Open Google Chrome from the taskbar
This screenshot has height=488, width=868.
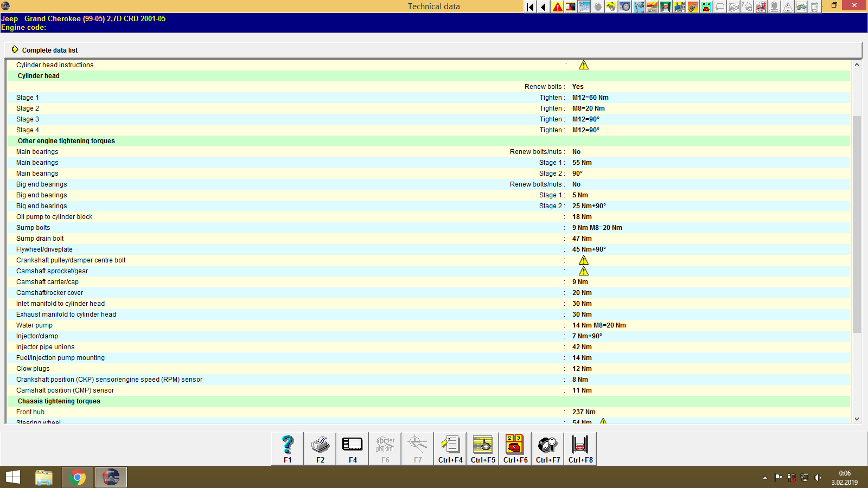[78, 477]
